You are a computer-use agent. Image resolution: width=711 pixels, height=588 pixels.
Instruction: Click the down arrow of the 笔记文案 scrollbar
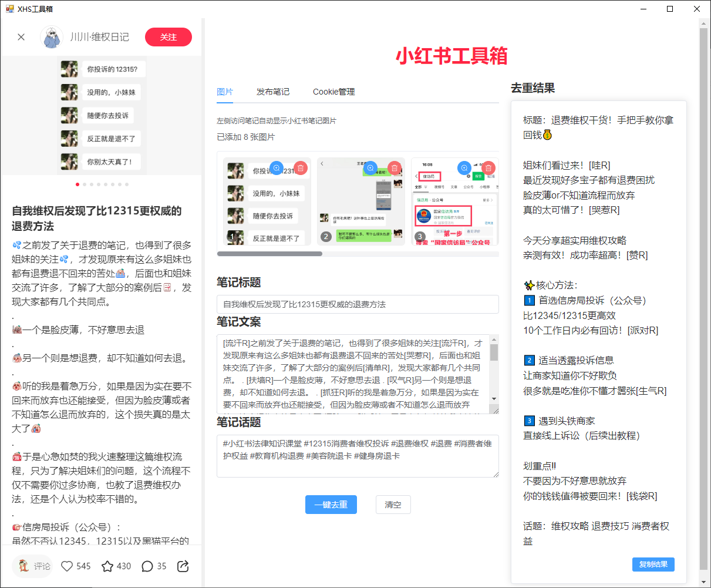pyautogui.click(x=494, y=399)
